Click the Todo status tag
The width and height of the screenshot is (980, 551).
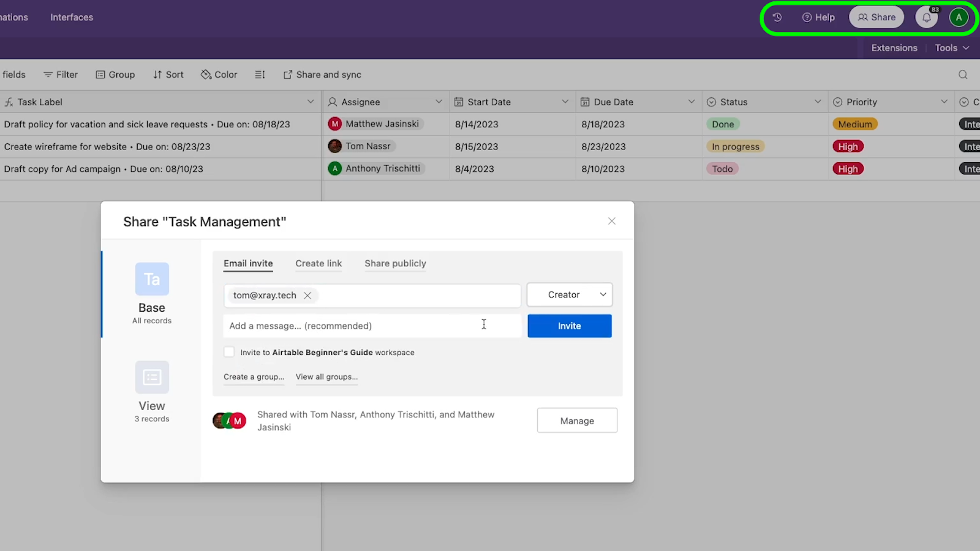[722, 169]
